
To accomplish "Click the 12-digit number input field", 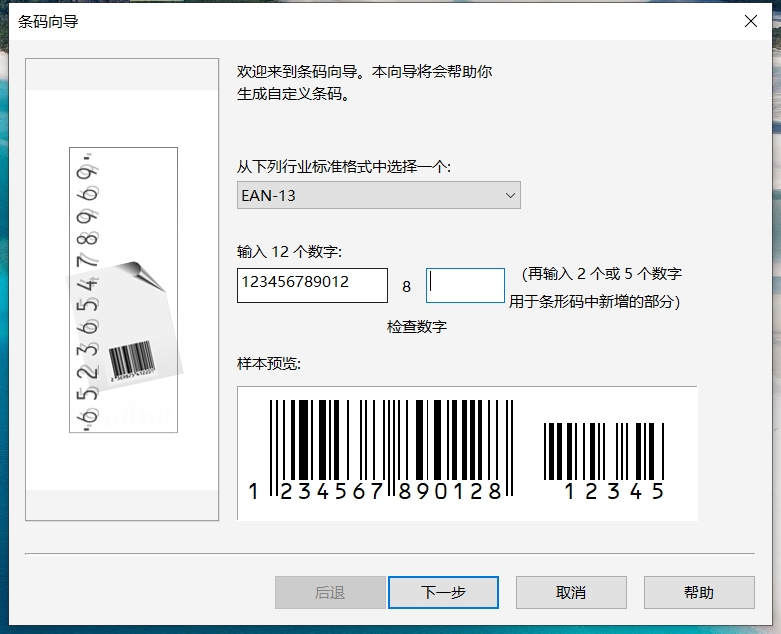I will (312, 285).
